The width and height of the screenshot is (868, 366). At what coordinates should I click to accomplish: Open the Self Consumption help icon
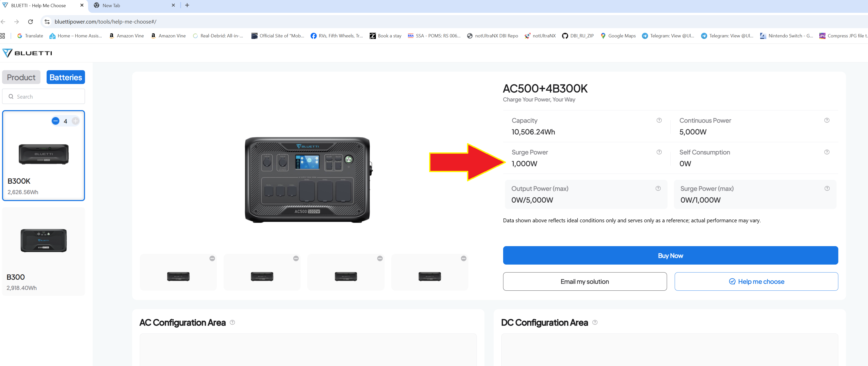tap(827, 152)
